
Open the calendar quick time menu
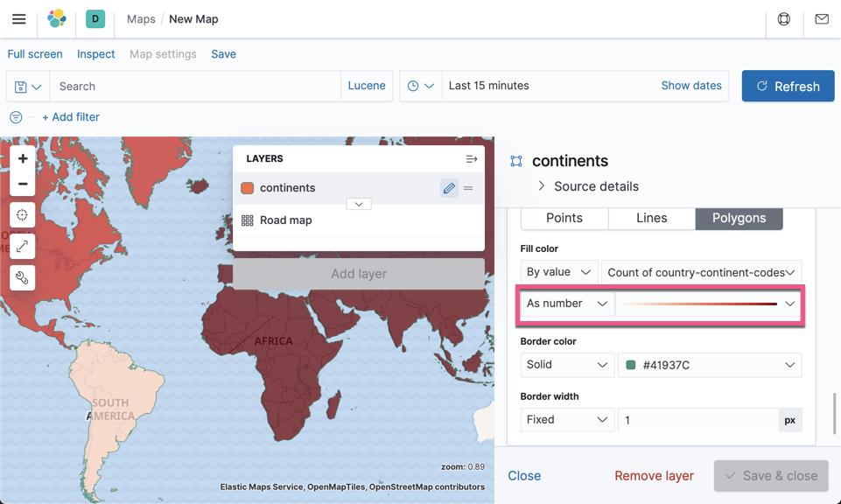pyautogui.click(x=421, y=86)
